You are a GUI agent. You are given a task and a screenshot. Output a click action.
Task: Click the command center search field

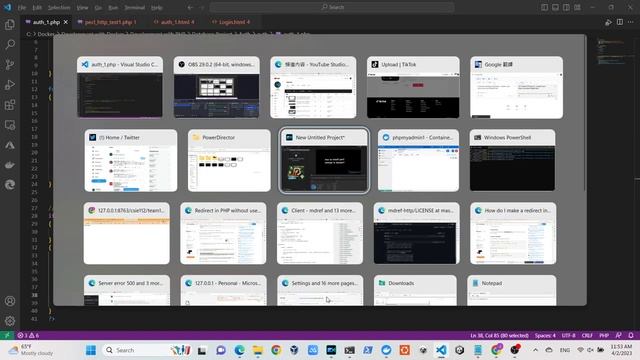332,7
